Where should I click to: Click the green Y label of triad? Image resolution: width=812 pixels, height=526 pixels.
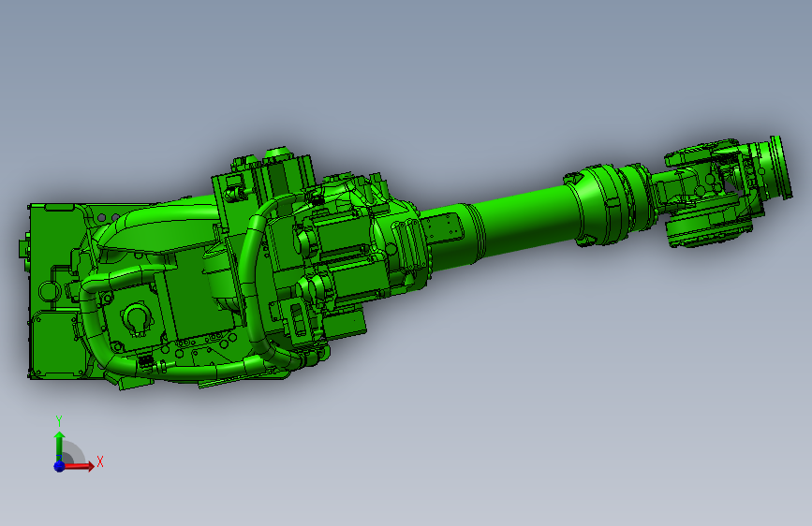59,421
